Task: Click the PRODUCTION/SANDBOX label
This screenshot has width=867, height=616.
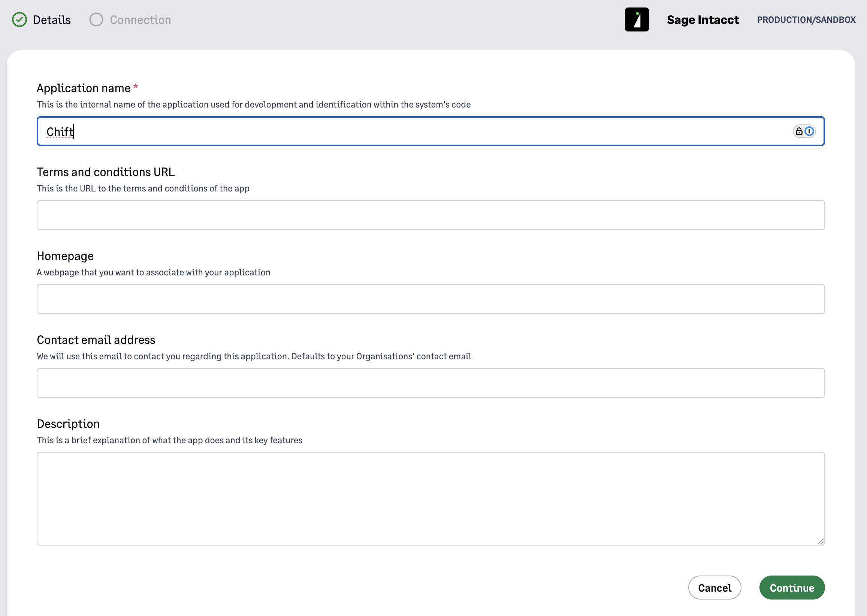Action: [x=806, y=20]
